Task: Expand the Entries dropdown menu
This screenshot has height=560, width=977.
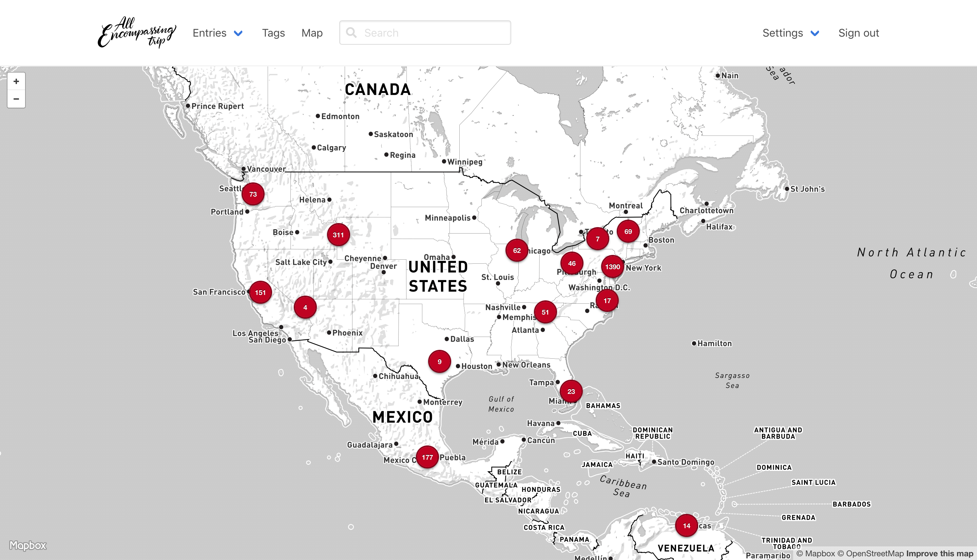Action: coord(217,33)
